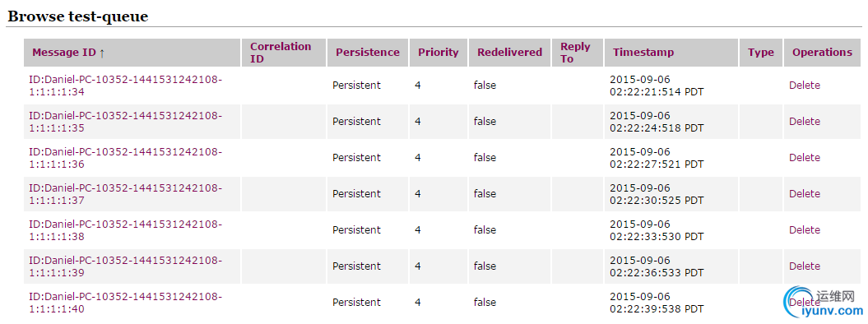This screenshot has width=868, height=324.
Task: Delete the message timestamped 02:22:27:521
Action: [x=805, y=158]
